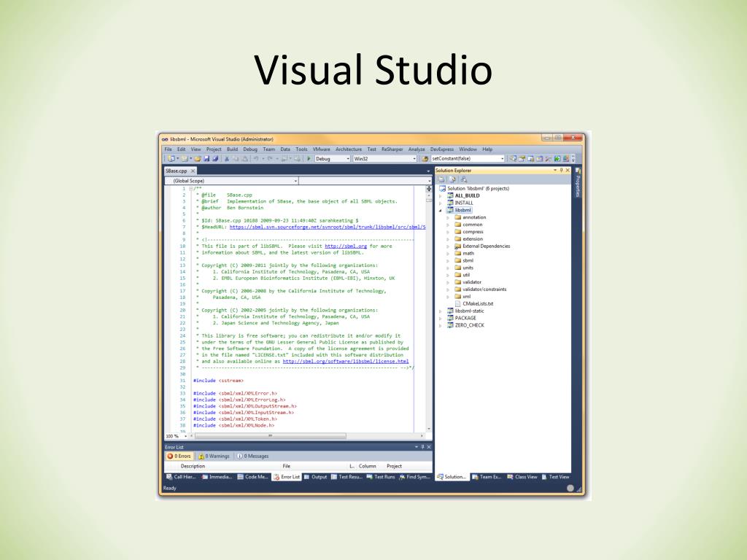Open the setConstant(false) find dropdown

pos(503,158)
